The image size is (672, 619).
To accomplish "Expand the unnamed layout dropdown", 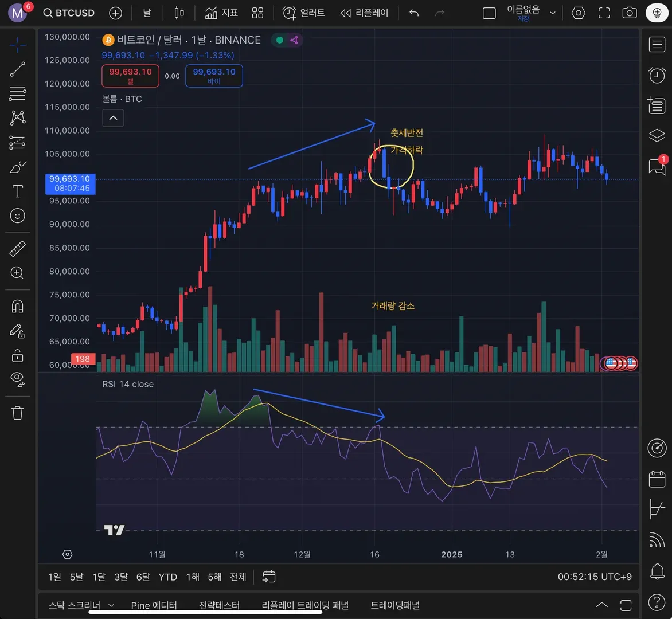I will (x=553, y=13).
